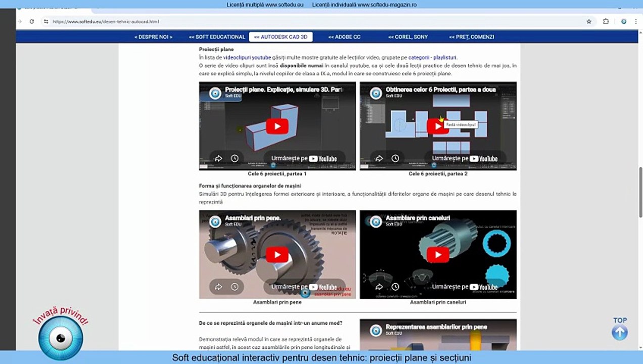Click the Asamblari prin pene caption below video
Image resolution: width=643 pixels, height=364 pixels.
click(277, 302)
